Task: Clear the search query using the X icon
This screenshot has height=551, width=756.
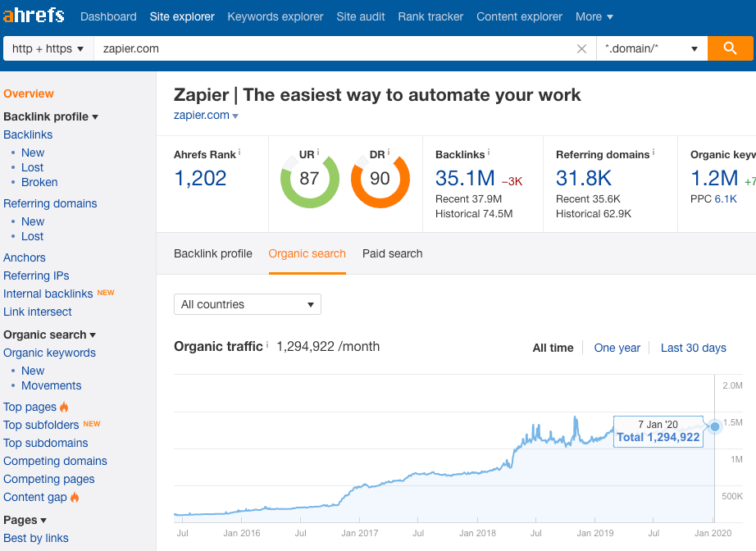Action: point(581,48)
